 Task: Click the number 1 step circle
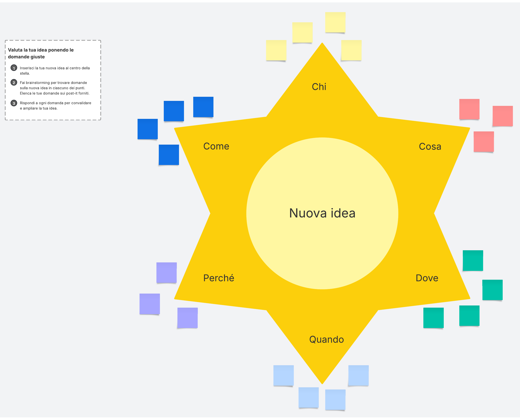[x=14, y=68]
